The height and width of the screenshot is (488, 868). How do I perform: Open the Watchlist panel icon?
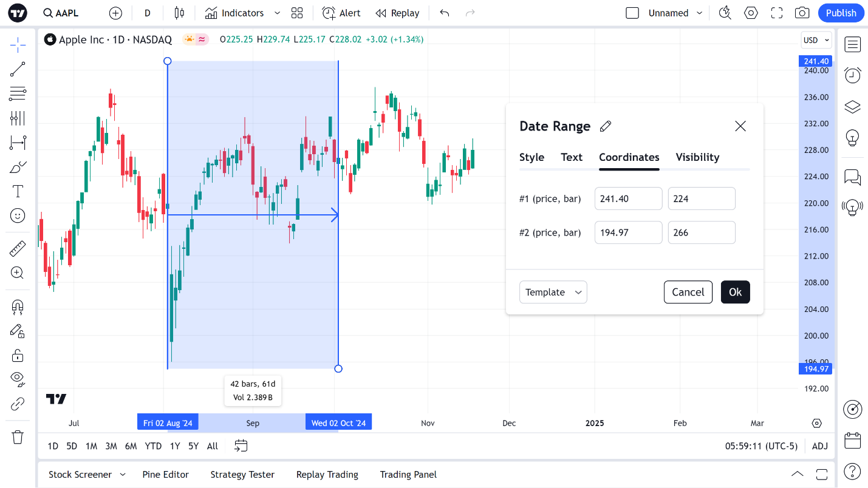[x=853, y=44]
